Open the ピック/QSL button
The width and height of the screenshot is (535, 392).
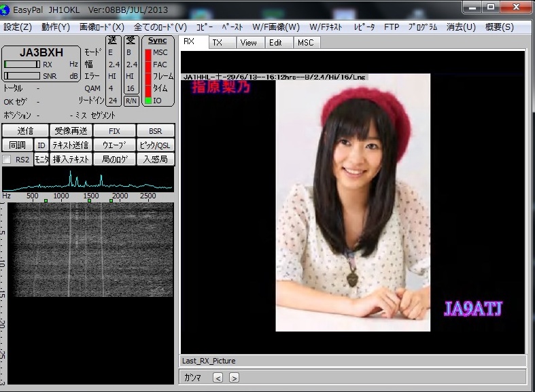click(x=155, y=145)
